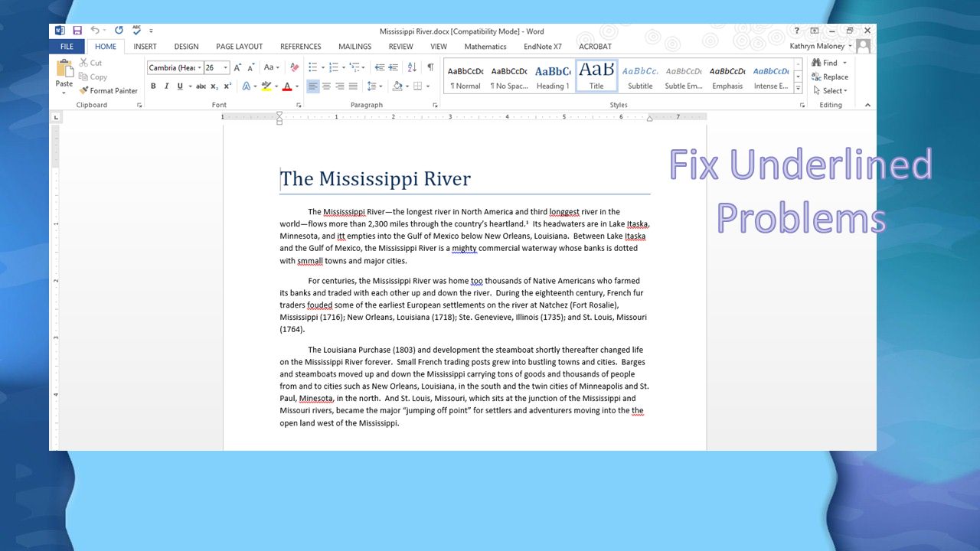Toggle Underline formatting
The height and width of the screenshot is (551, 980).
pyautogui.click(x=180, y=86)
